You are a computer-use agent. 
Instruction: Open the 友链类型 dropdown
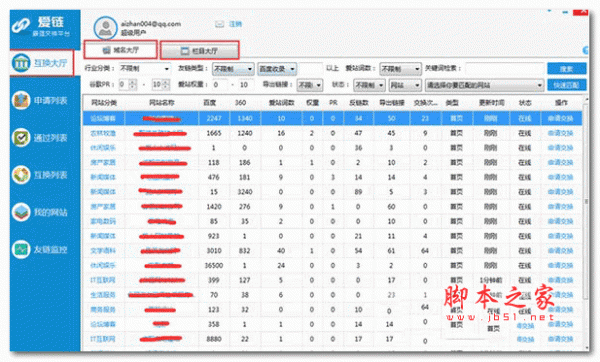point(233,69)
